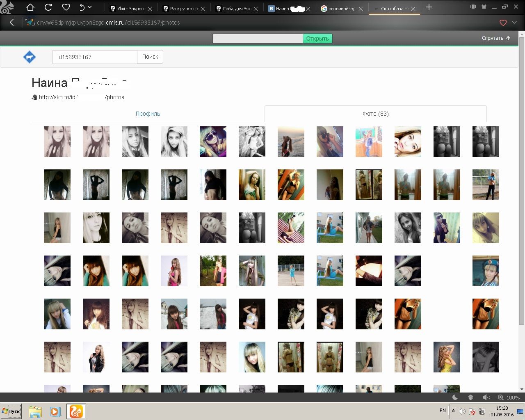
Task: Click the id156933167 search input field
Action: [94, 57]
